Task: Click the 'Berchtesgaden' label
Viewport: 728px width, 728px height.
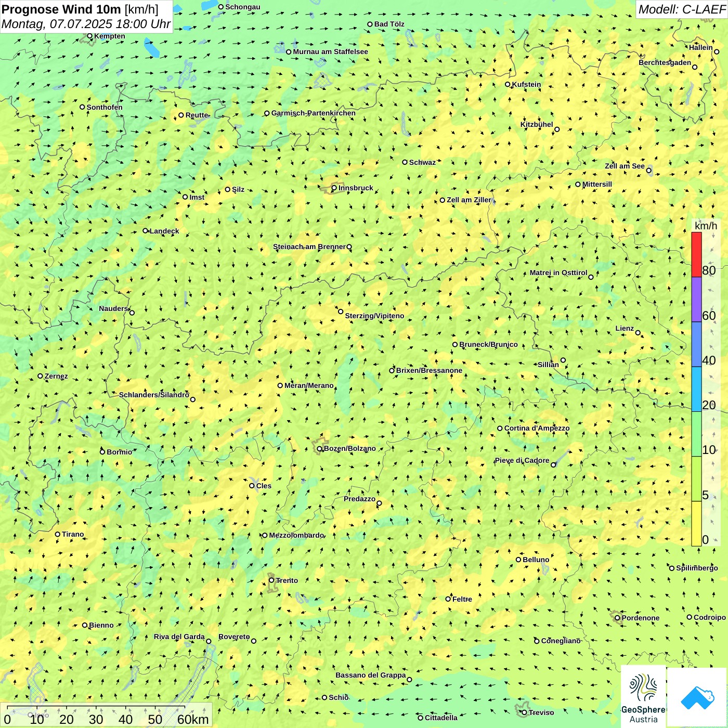Action: click(x=665, y=62)
